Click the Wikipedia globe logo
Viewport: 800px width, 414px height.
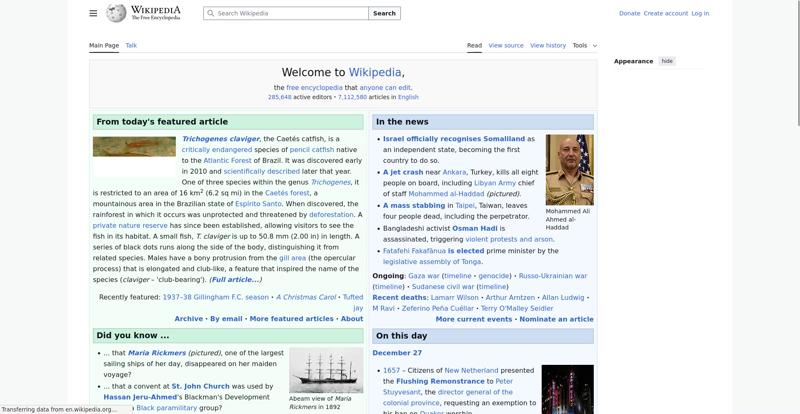pos(117,13)
